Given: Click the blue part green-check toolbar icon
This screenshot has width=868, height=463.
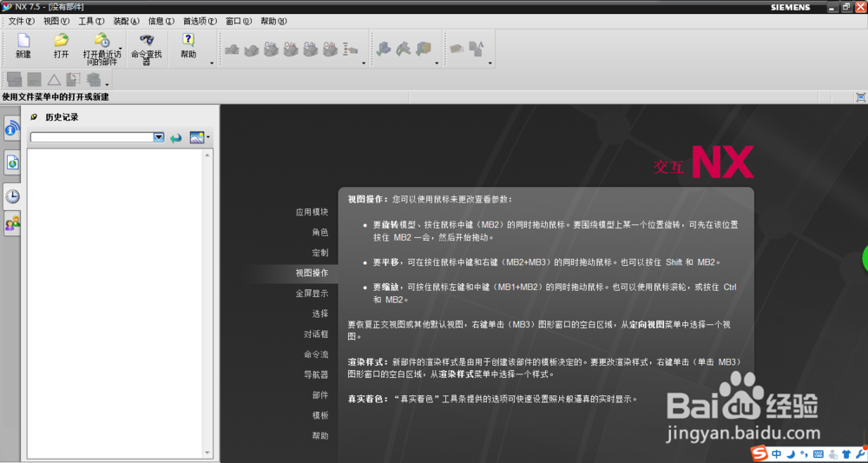Looking at the screenshot, I should pos(383,50).
